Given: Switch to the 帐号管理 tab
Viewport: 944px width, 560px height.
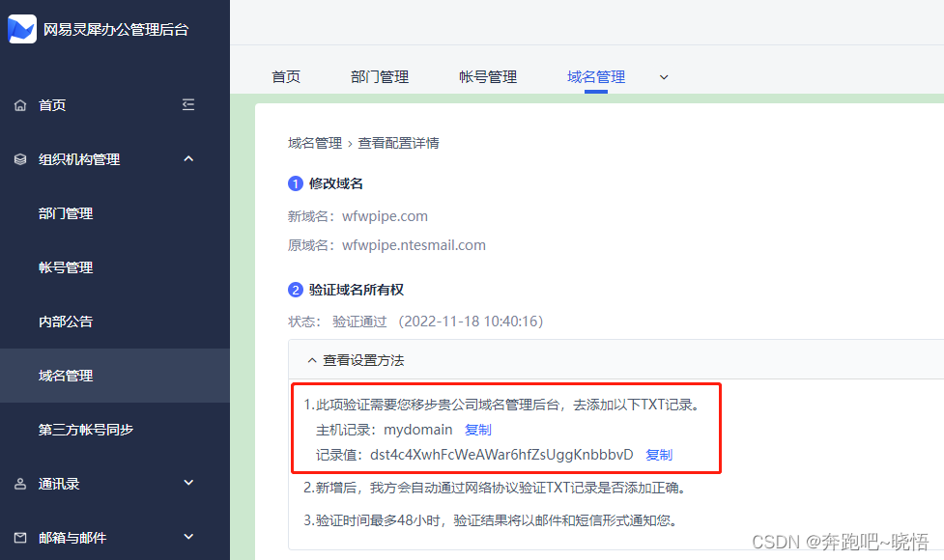Looking at the screenshot, I should pyautogui.click(x=488, y=77).
